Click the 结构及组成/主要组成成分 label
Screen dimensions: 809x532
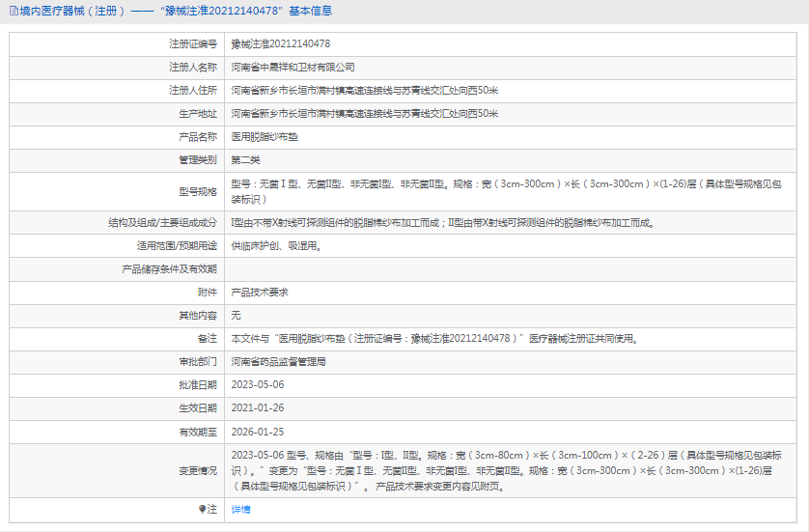pos(162,223)
